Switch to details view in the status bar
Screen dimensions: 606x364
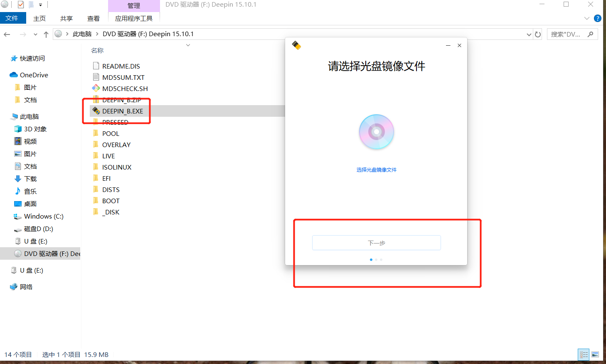pos(584,354)
